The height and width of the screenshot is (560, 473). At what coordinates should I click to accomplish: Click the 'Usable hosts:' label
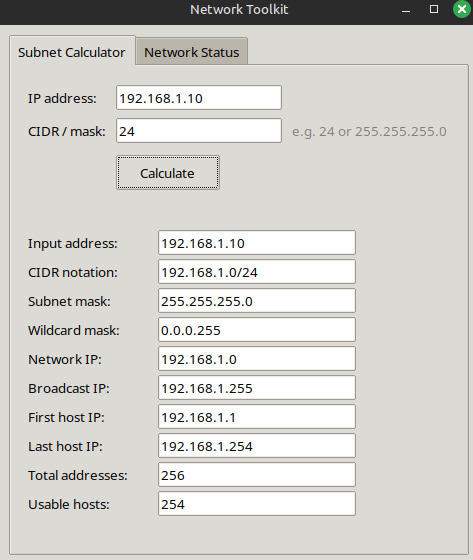point(69,504)
